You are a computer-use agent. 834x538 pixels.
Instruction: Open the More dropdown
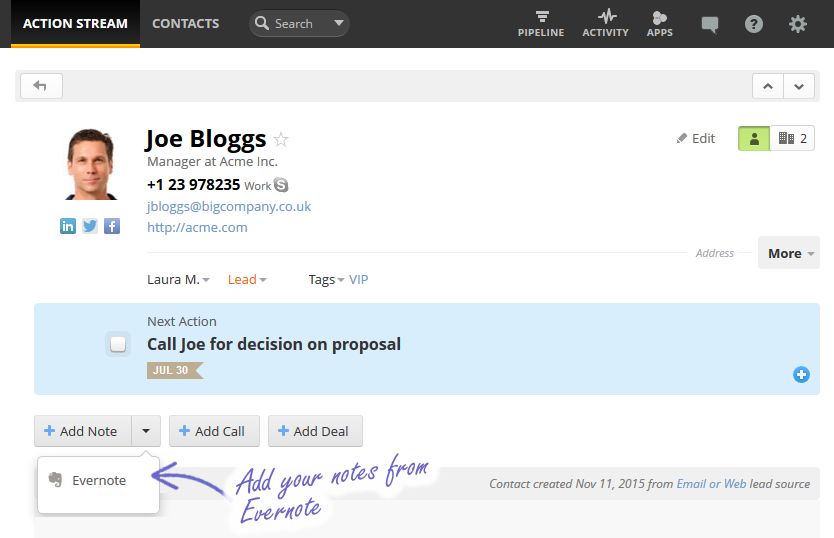click(x=789, y=253)
